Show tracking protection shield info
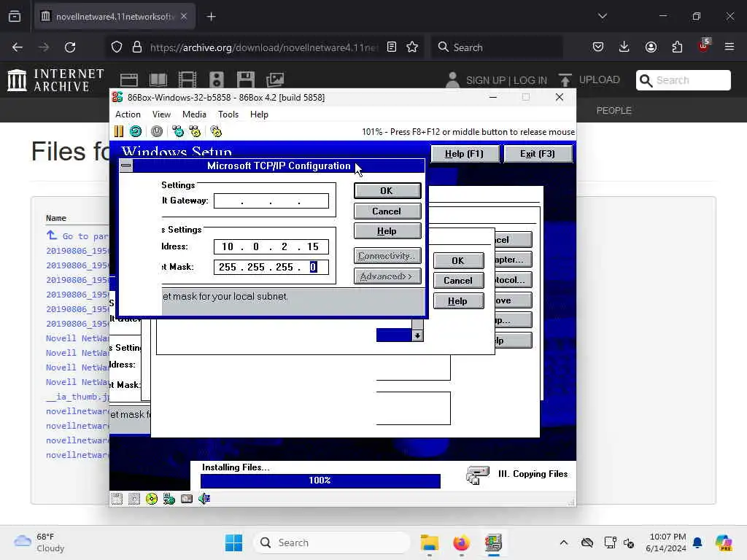Screen dimensions: 747x560 [x=117, y=47]
